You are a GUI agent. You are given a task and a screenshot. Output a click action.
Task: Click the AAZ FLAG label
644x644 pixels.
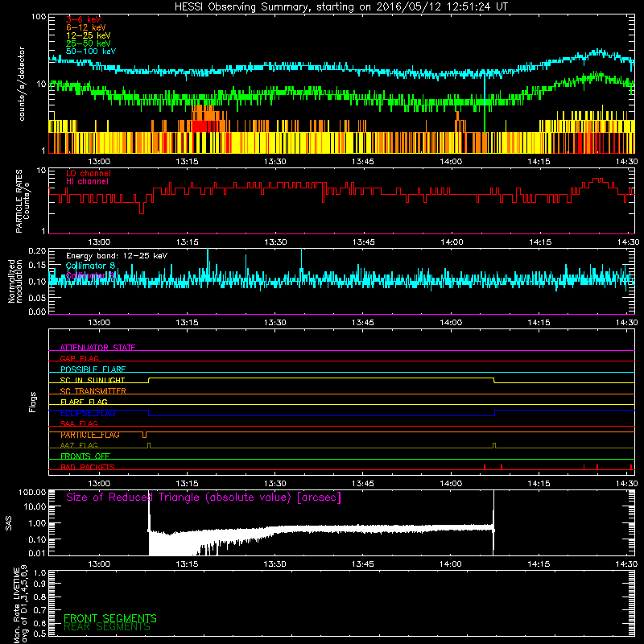coord(79,445)
